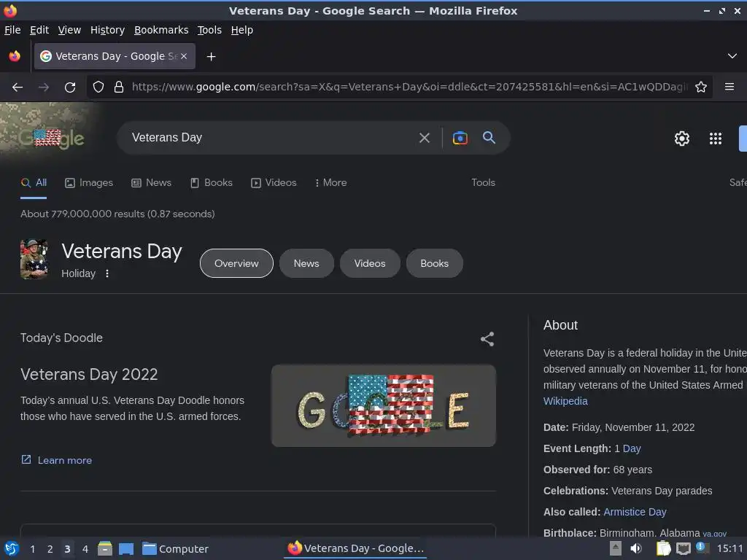Follow the Armistice Day link
Image resolution: width=747 pixels, height=560 pixels.
coord(635,512)
